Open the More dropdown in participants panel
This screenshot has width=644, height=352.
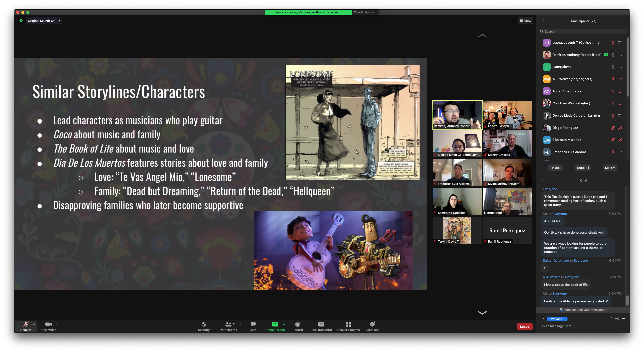(610, 168)
